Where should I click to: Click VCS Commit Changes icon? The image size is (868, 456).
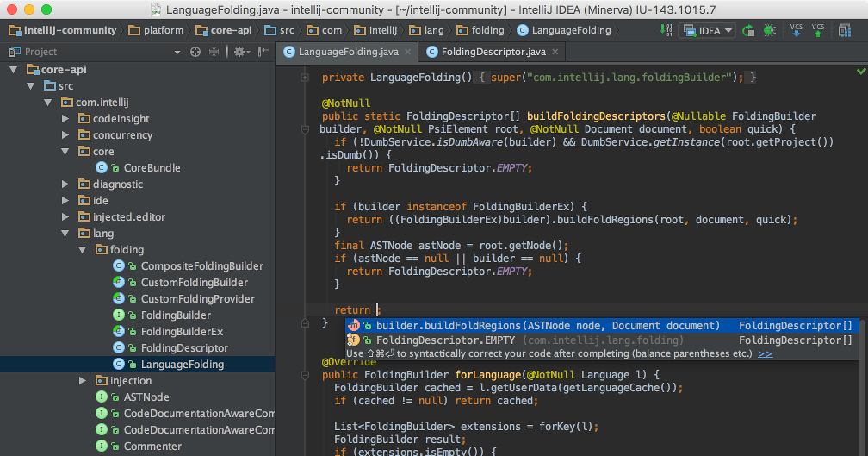pyautogui.click(x=818, y=30)
